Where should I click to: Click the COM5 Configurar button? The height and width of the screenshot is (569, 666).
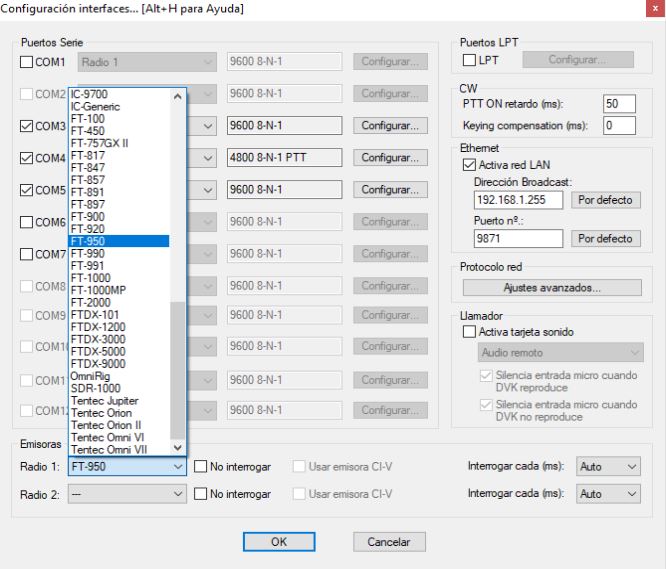[390, 189]
